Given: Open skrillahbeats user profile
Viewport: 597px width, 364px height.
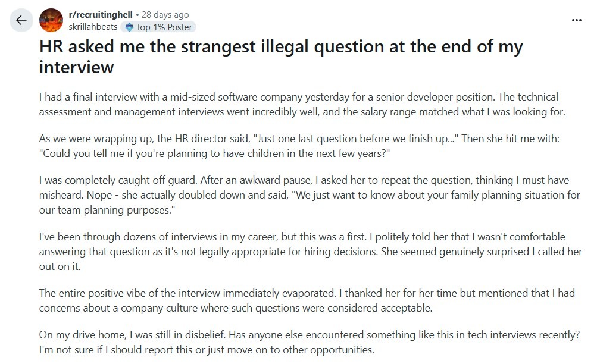Looking at the screenshot, I should click(93, 27).
